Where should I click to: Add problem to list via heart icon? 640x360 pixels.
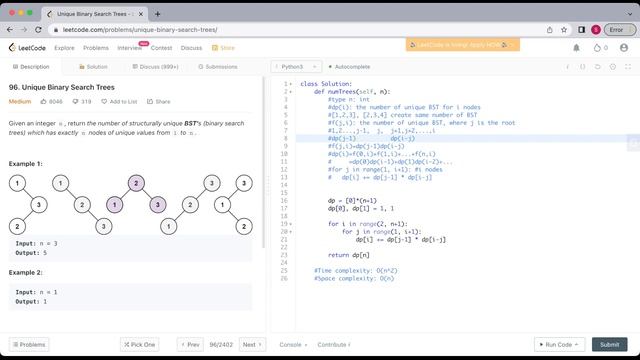[x=119, y=102]
